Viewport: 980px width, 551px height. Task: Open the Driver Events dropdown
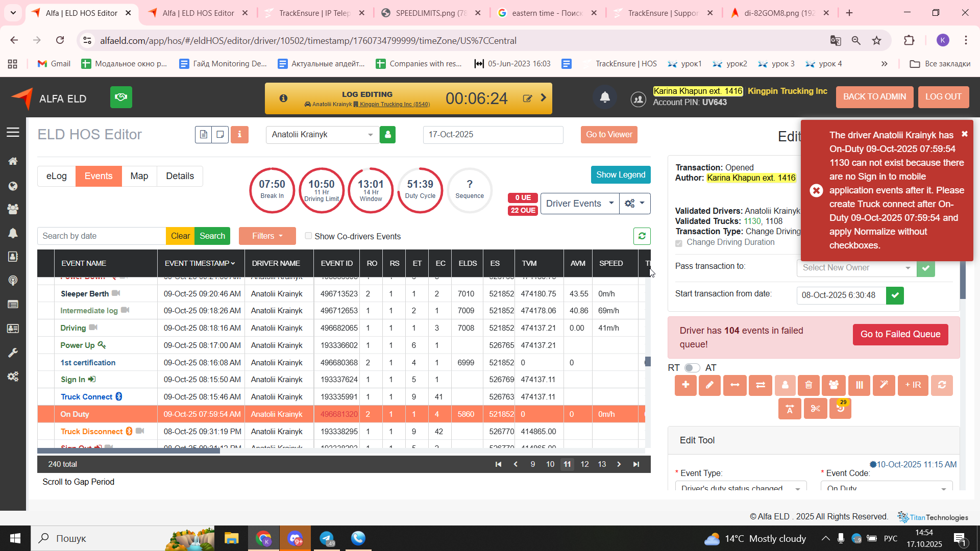(579, 204)
